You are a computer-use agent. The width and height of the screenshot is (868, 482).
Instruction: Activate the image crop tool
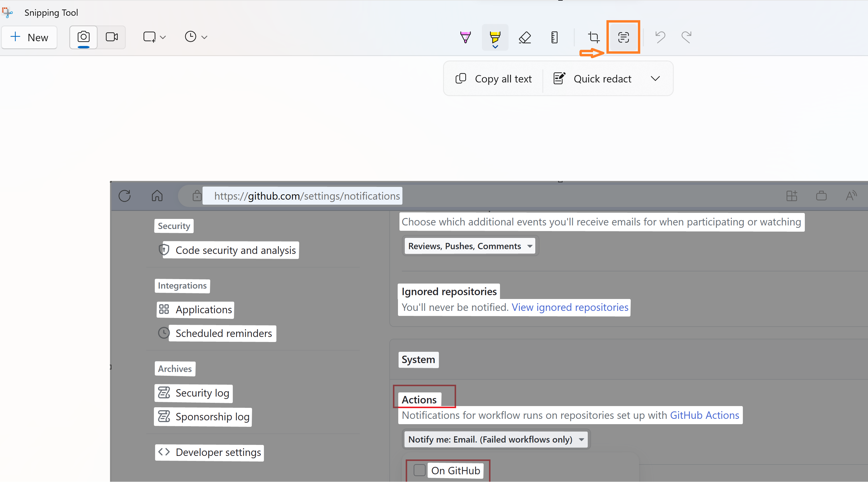593,37
